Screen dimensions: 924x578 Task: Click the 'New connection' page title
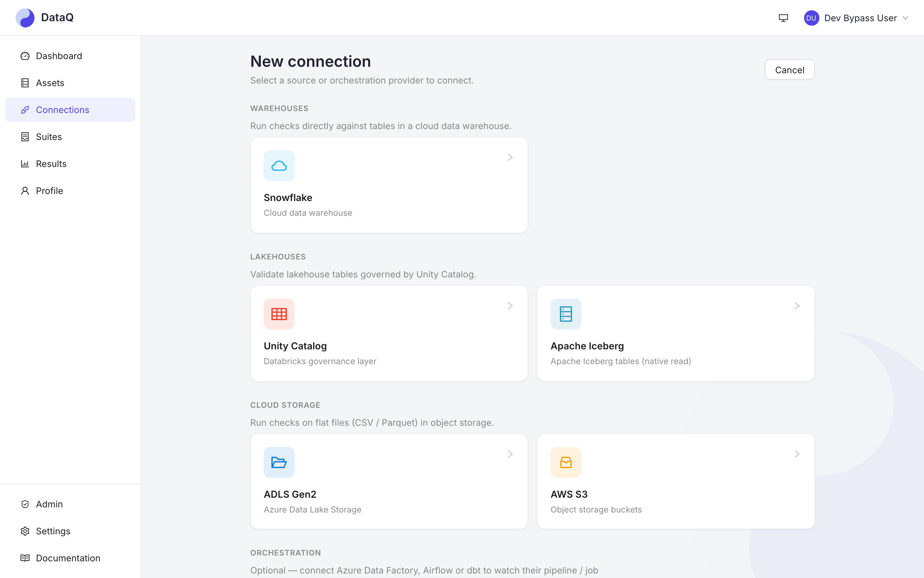(311, 62)
